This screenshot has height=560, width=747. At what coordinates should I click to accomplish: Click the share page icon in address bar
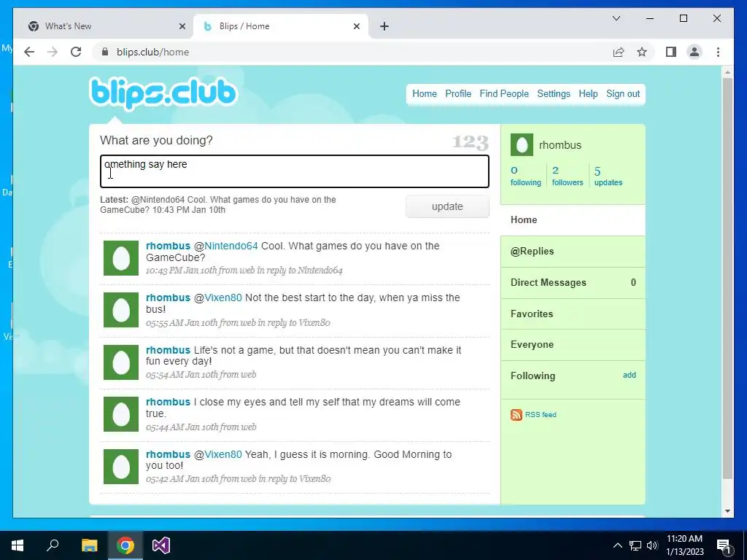click(x=619, y=52)
